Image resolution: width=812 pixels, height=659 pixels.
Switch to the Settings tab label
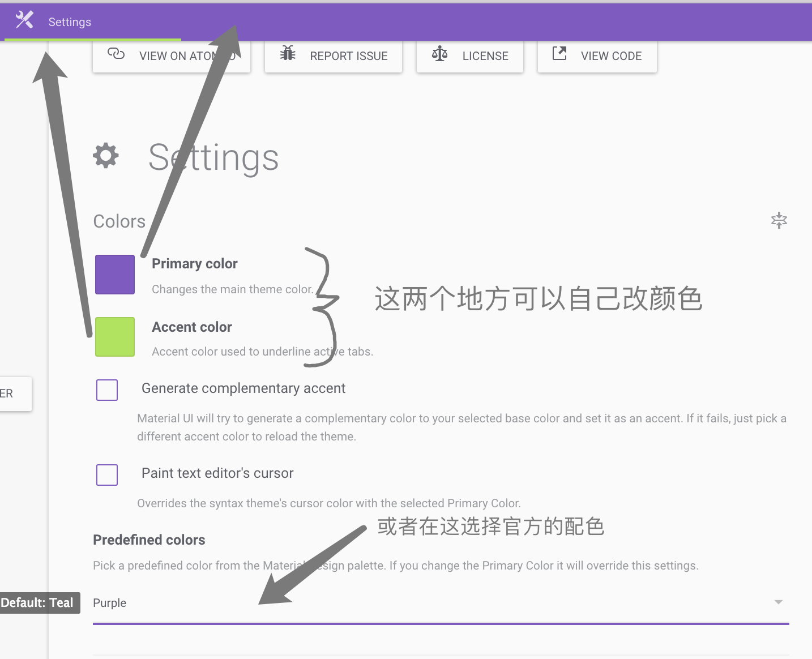70,22
